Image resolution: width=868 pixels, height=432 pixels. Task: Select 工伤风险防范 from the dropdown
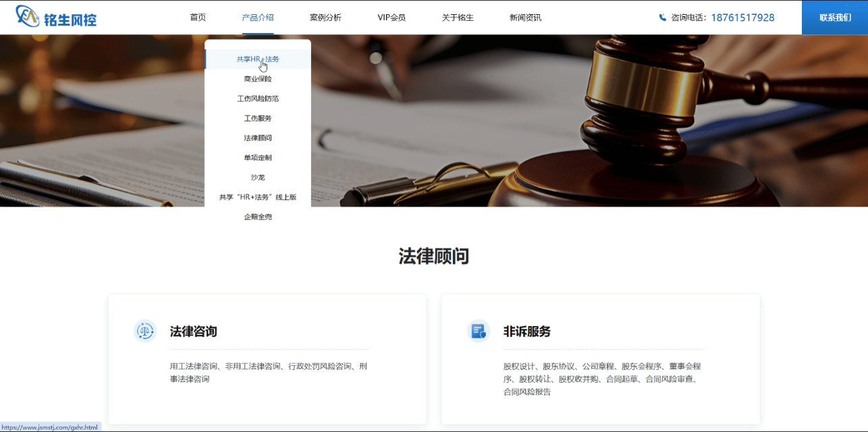[257, 98]
